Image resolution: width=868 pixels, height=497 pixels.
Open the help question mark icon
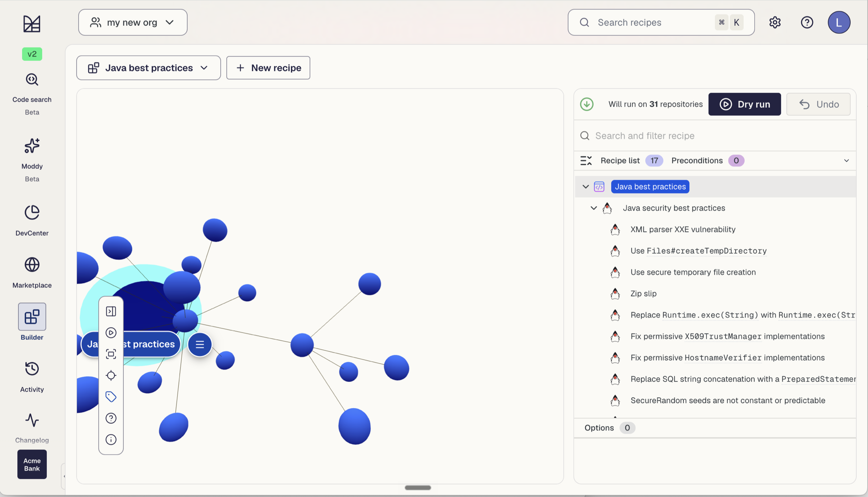point(807,22)
